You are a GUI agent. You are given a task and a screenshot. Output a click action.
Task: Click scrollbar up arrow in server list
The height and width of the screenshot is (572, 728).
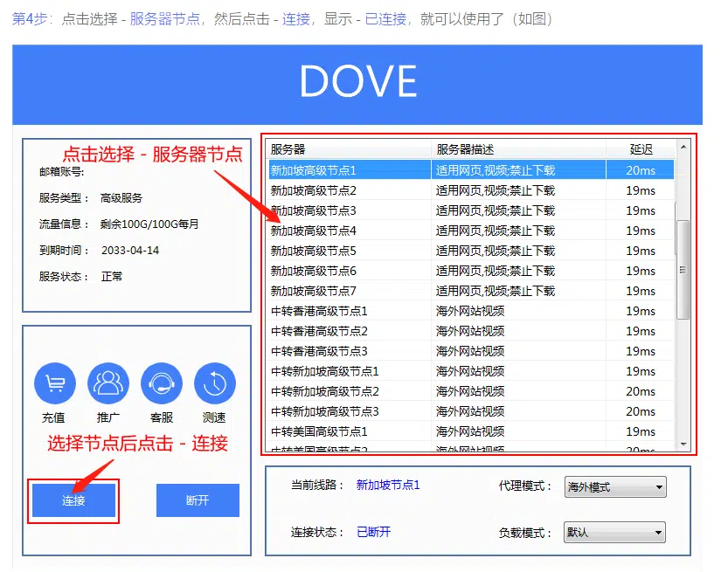(x=683, y=148)
